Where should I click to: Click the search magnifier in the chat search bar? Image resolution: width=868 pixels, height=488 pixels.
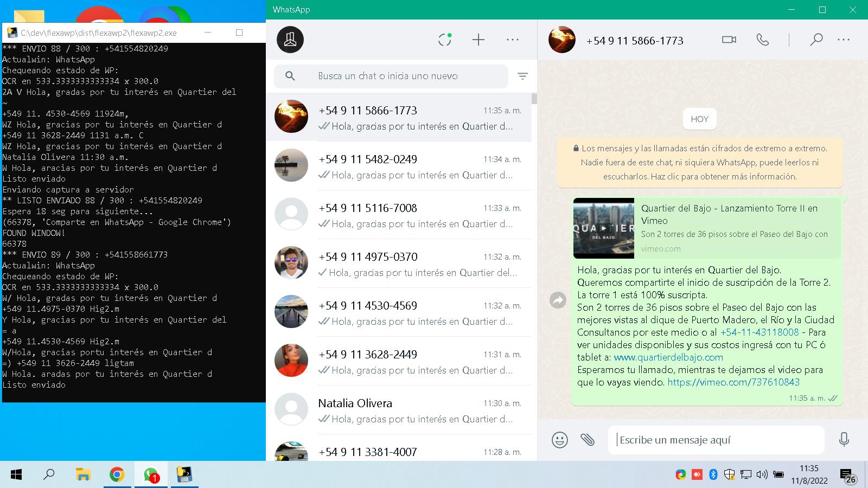(290, 76)
